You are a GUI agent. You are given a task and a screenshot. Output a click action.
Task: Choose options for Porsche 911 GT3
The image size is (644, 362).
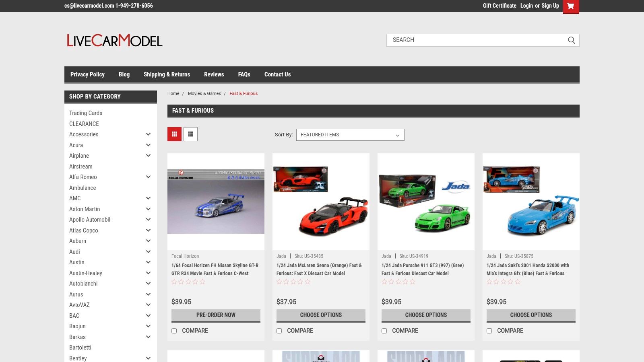point(426,315)
